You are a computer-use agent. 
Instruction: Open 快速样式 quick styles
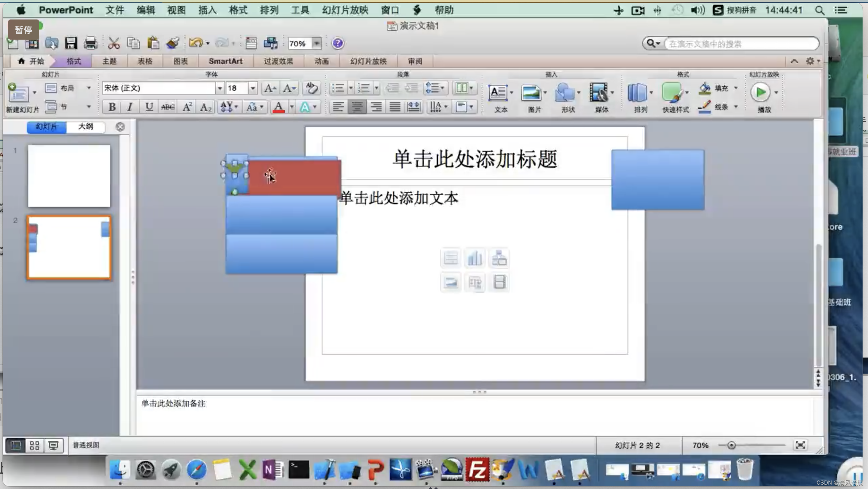[672, 93]
